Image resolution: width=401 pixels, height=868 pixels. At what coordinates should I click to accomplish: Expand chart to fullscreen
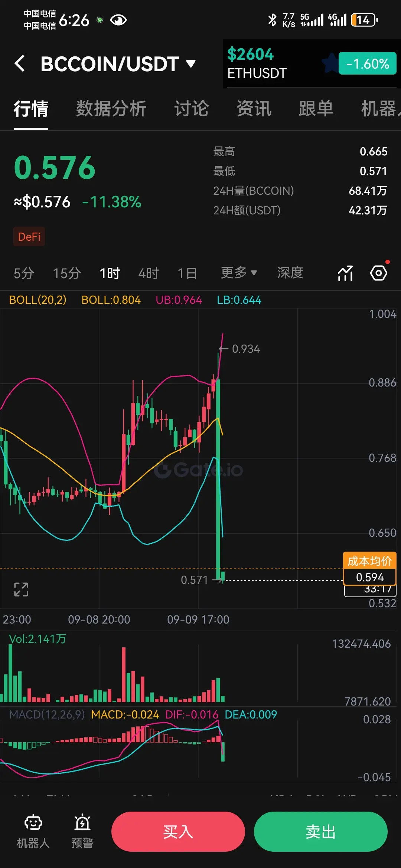coord(21,589)
